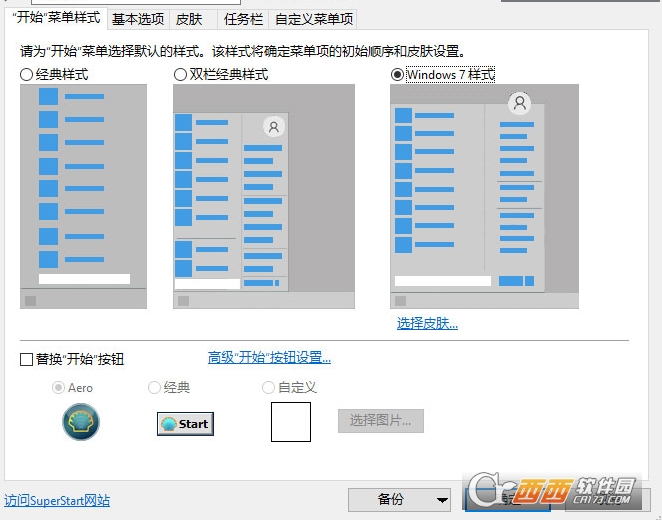662x520 pixels.
Task: Click user avatar icon in 双栏经典样式 preview
Action: [274, 126]
